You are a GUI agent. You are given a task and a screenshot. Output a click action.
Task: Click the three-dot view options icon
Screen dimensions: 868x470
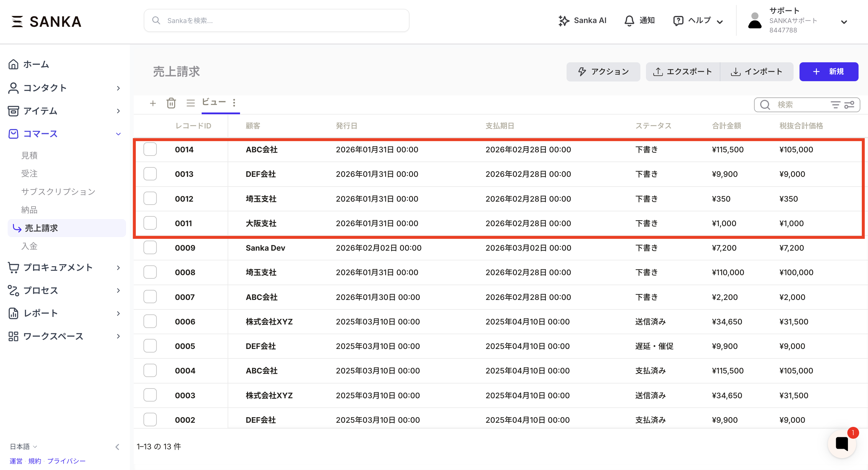[234, 102]
